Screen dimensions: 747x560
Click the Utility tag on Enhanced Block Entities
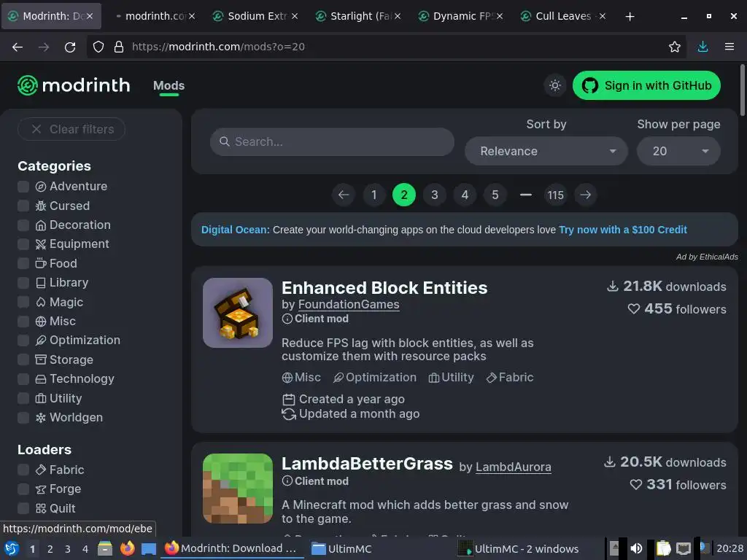point(451,378)
